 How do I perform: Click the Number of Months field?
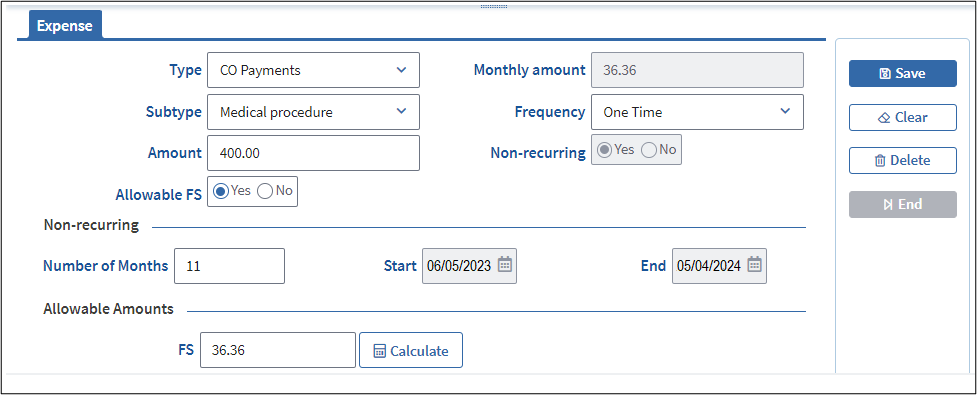click(229, 266)
